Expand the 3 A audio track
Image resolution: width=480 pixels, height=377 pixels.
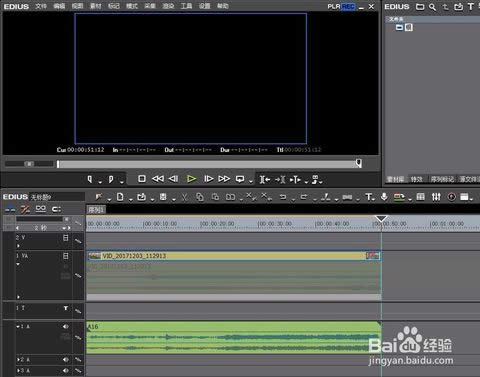(x=18, y=370)
